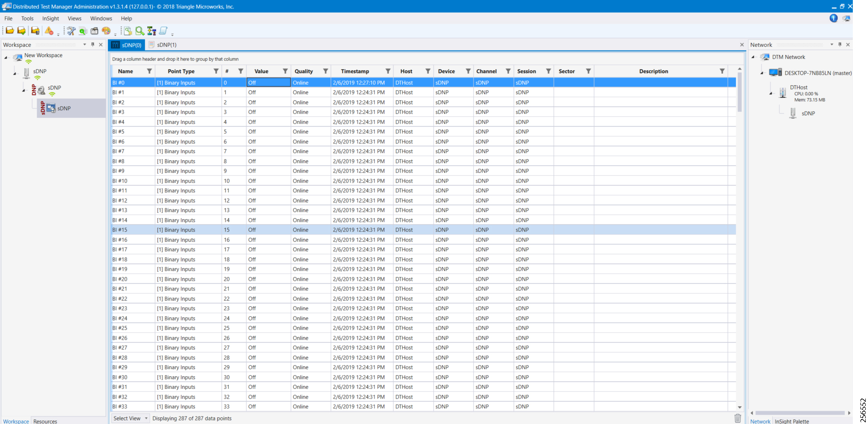Click the DTM Network computer icon
The width and height of the screenshot is (868, 424).
click(765, 57)
